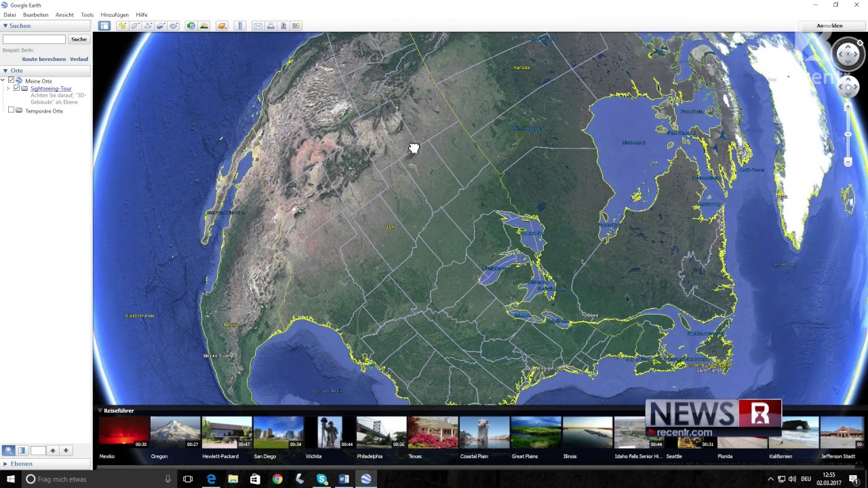The image size is (868, 488).
Task: Click the Suche button
Action: pos(79,39)
